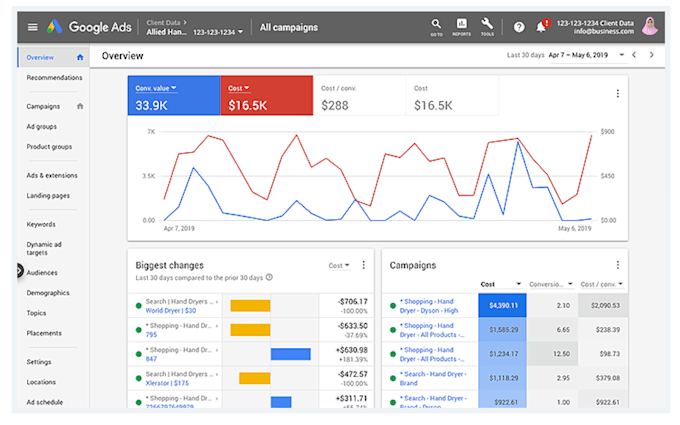Open the scorecard chart's three-dot menu
The width and height of the screenshot is (680, 425).
618,93
